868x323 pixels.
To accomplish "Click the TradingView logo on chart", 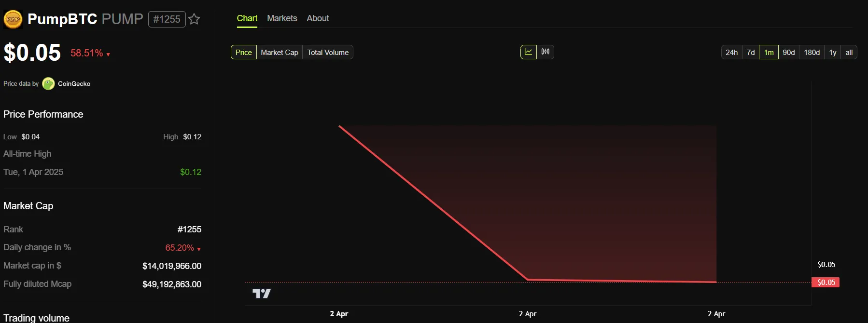I will pyautogui.click(x=262, y=293).
